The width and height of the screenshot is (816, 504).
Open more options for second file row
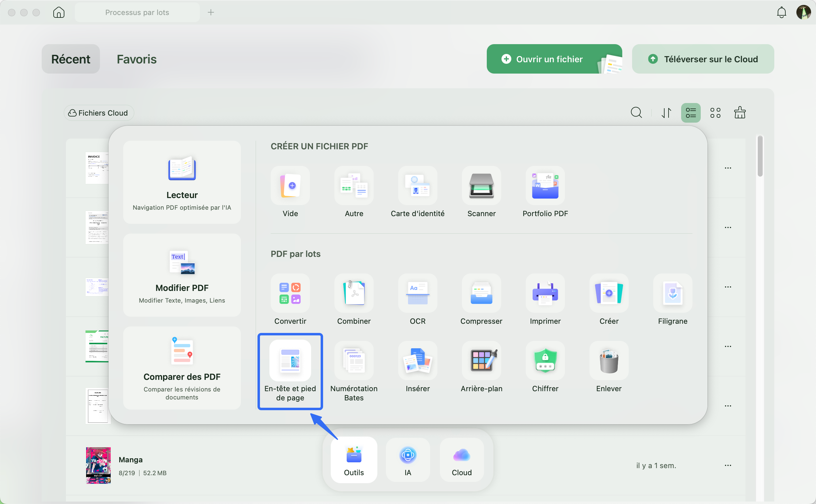(728, 227)
